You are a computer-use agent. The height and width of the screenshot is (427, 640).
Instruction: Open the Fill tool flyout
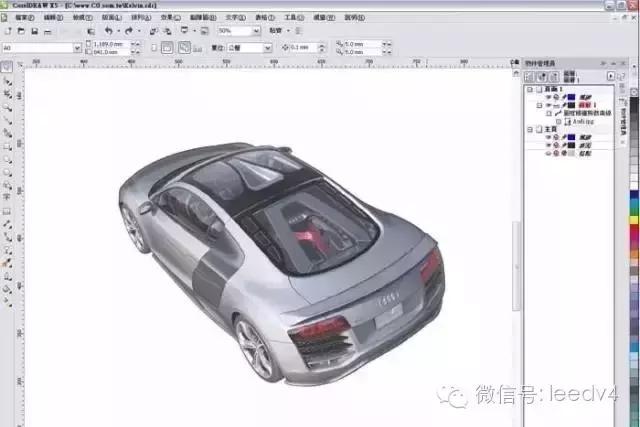(x=7, y=289)
